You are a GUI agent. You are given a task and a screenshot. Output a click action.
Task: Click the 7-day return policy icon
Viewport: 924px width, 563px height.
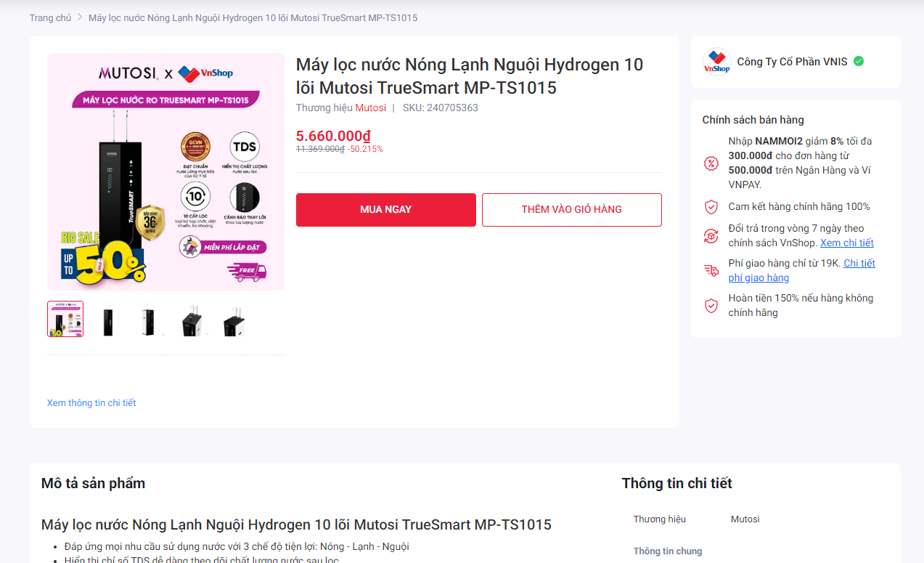[x=711, y=236]
